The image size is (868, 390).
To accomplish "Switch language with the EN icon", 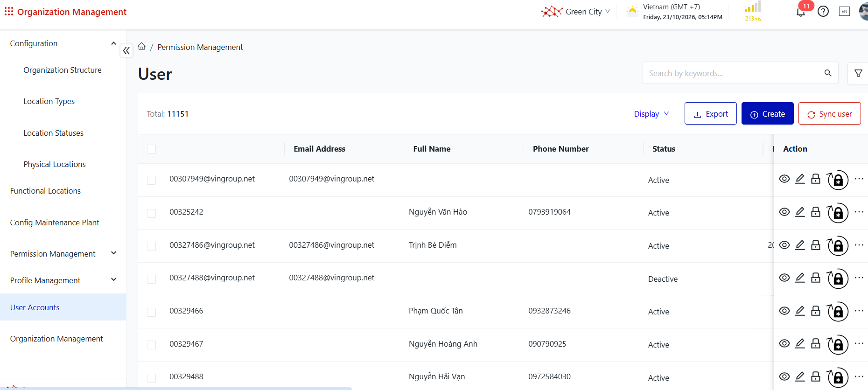I will (844, 12).
